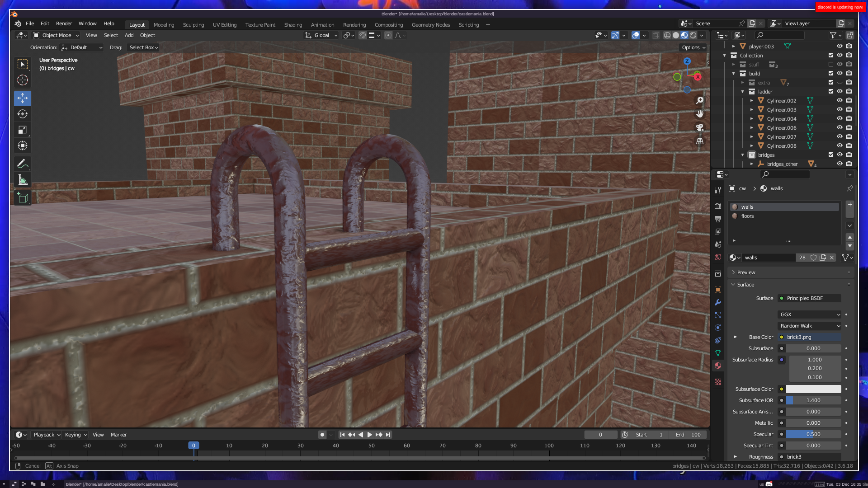The image size is (868, 488).
Task: Switch to the Shading workspace tab
Action: (293, 25)
